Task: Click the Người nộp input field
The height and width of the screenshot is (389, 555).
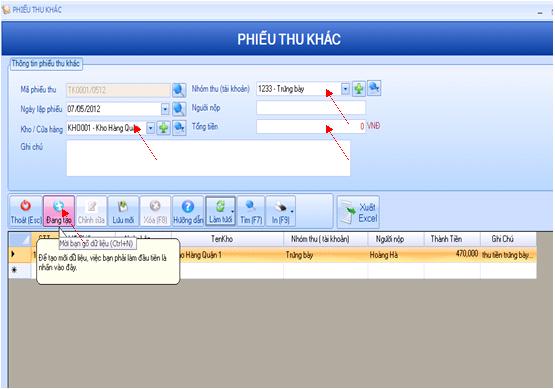Action: 311,108
